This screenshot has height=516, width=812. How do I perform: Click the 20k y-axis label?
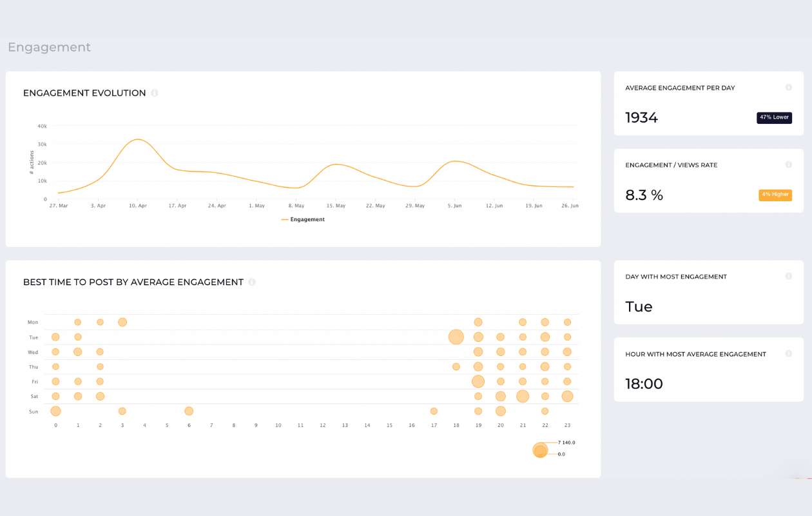click(42, 163)
